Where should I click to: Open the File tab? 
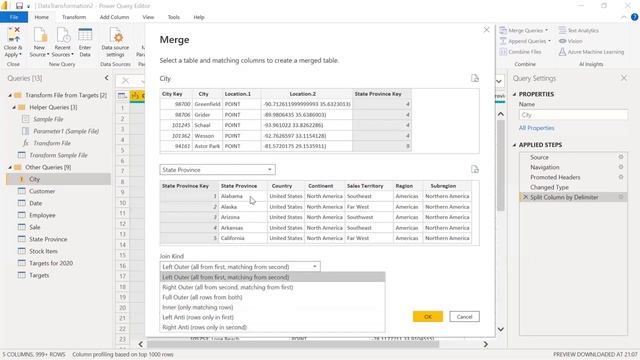pyautogui.click(x=14, y=17)
